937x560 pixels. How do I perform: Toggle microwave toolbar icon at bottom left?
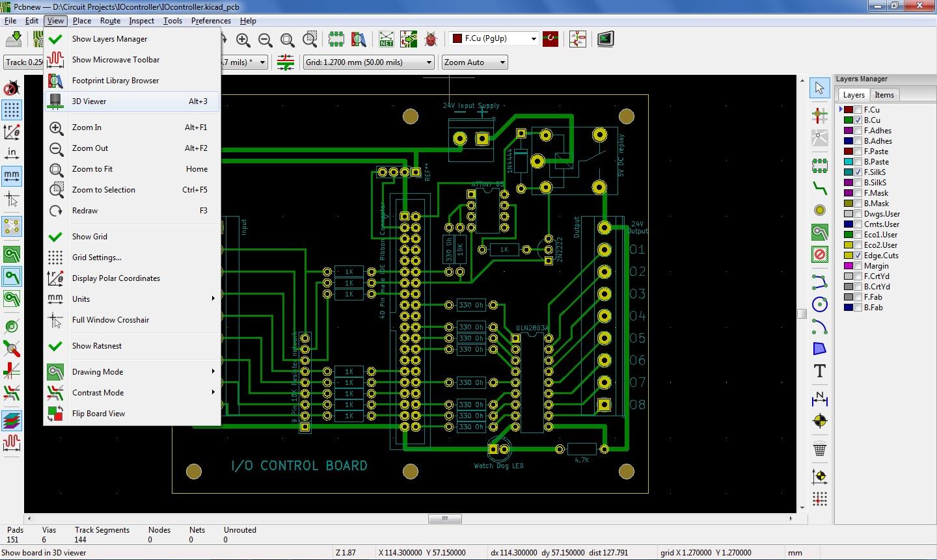click(x=12, y=443)
